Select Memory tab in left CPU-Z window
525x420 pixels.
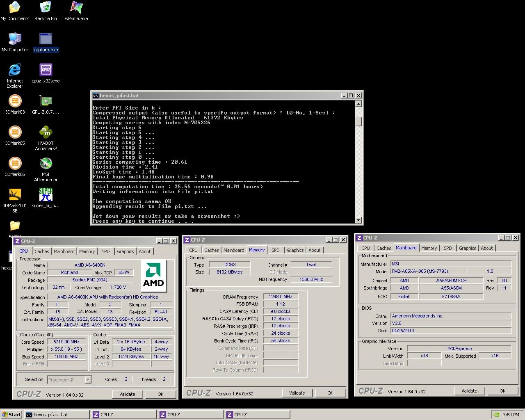pyautogui.click(x=87, y=251)
